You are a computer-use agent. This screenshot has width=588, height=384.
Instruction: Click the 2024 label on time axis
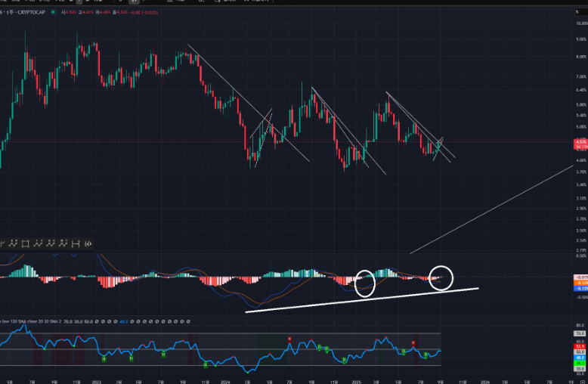coord(225,382)
